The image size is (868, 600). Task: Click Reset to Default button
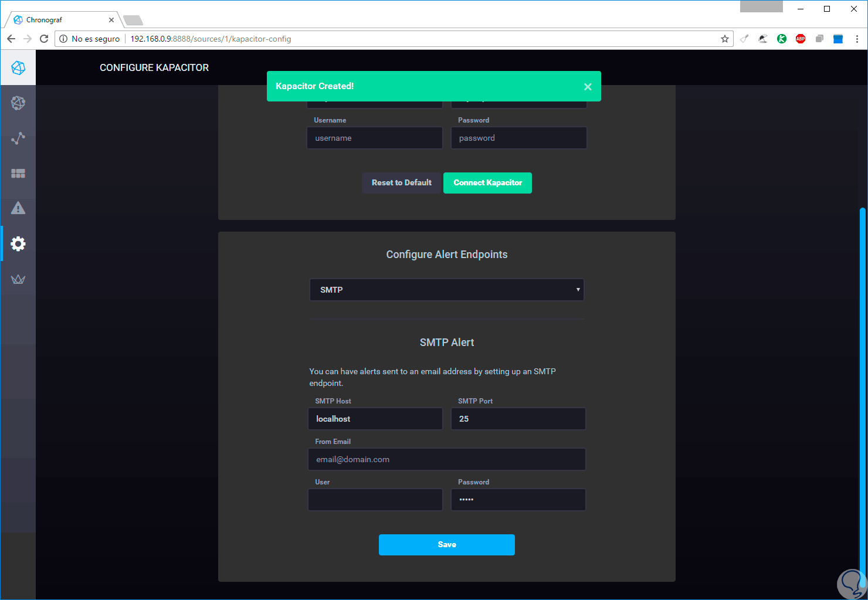point(402,183)
